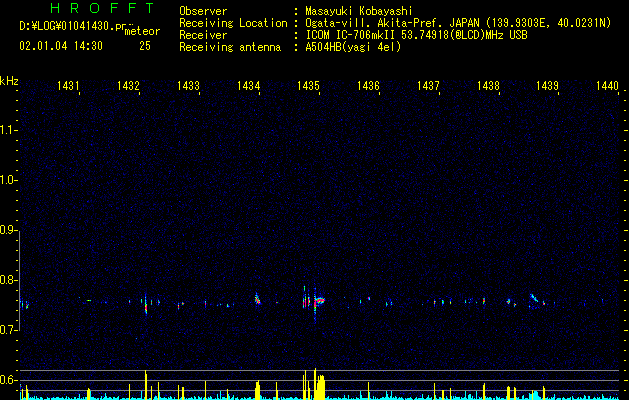
Task: Click the 'Receiver' field label
Action: [203, 35]
